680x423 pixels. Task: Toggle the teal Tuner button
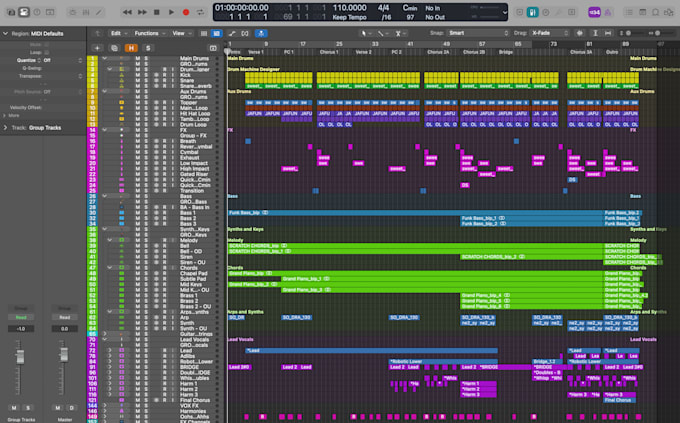click(533, 12)
